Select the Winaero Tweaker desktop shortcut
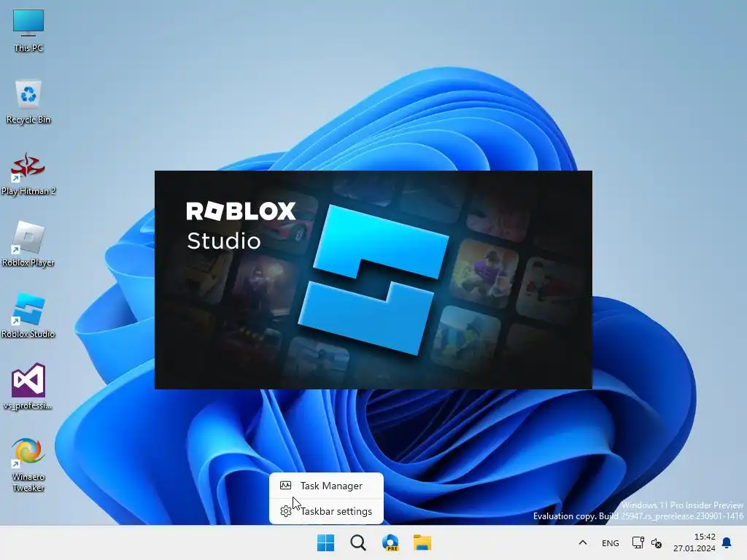Screen dimensions: 747x560 coord(28,464)
